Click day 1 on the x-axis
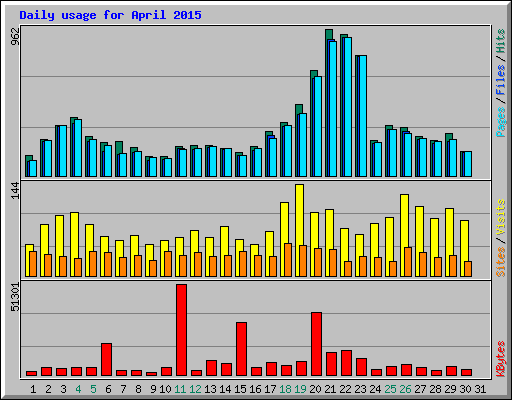 pyautogui.click(x=33, y=389)
